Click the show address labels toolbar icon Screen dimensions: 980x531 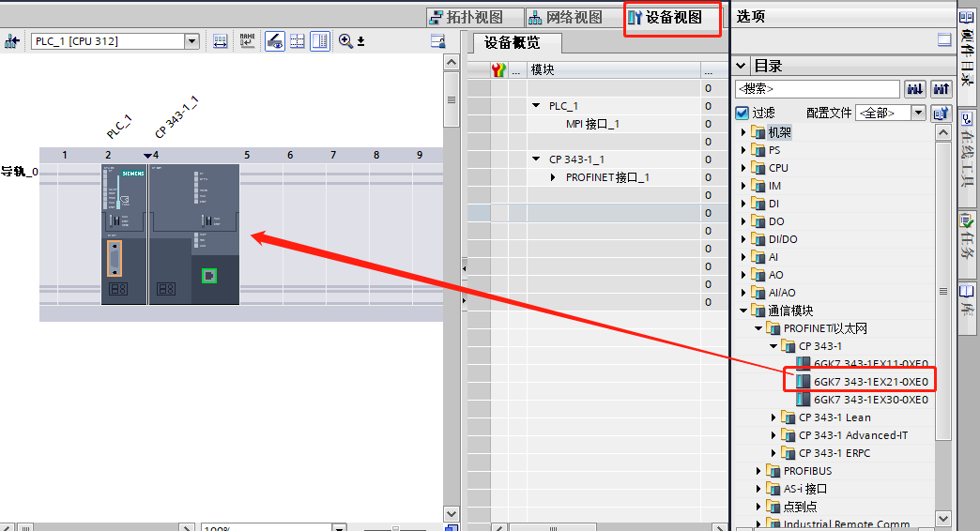click(220, 41)
